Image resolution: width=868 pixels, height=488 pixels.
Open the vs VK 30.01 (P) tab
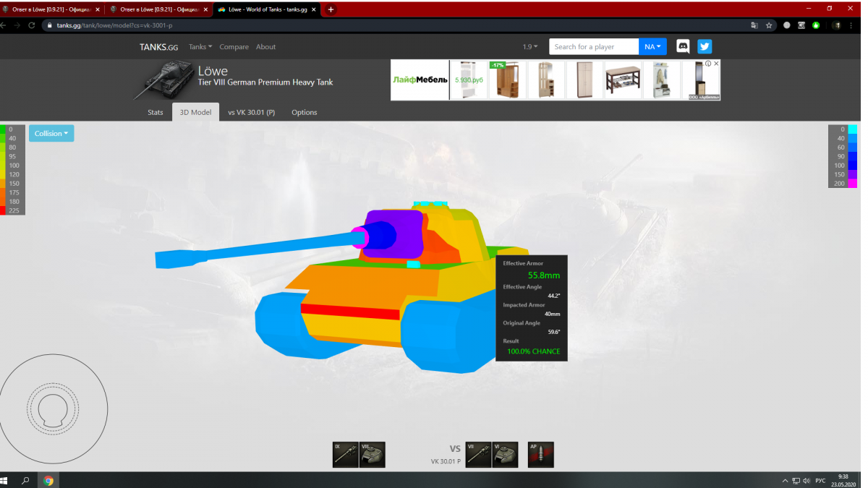tap(251, 112)
